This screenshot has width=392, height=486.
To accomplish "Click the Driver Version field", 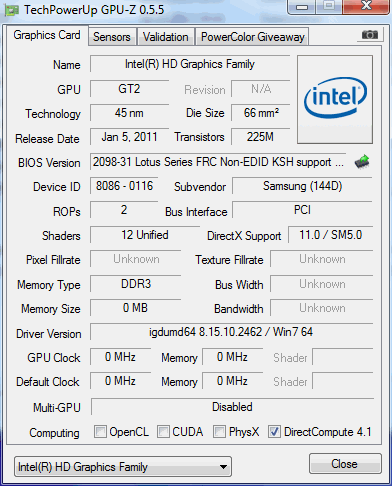I will pos(231,332).
